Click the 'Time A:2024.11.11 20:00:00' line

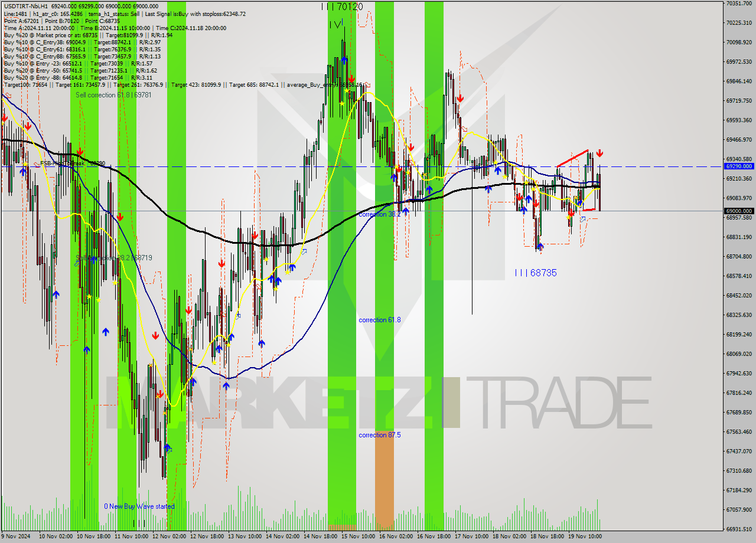(115, 28)
